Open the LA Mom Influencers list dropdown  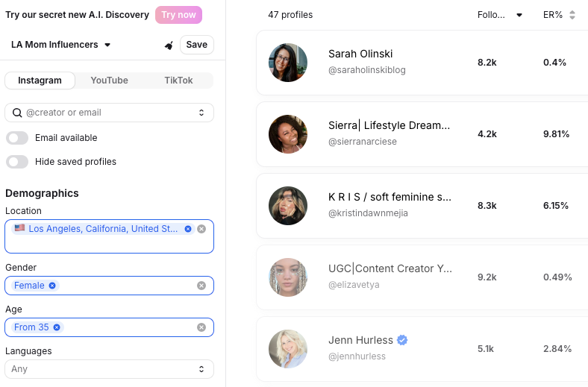[x=60, y=45]
